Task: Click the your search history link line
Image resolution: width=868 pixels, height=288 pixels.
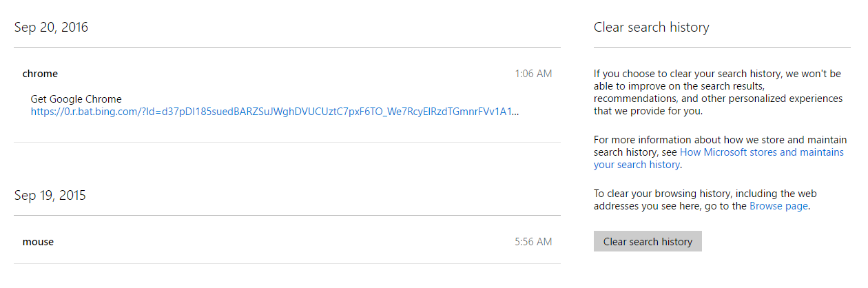Action: tap(637, 165)
